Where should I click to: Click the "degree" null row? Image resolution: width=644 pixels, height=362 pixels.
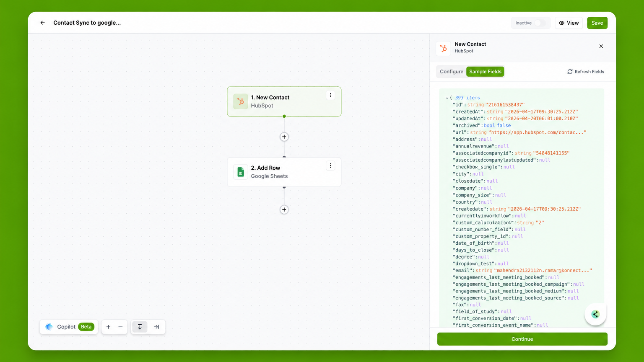tap(471, 257)
